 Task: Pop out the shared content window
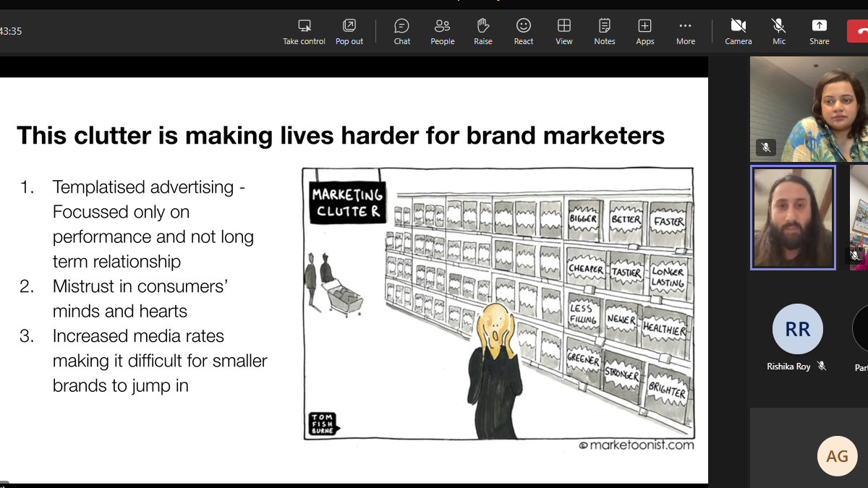coord(349,32)
